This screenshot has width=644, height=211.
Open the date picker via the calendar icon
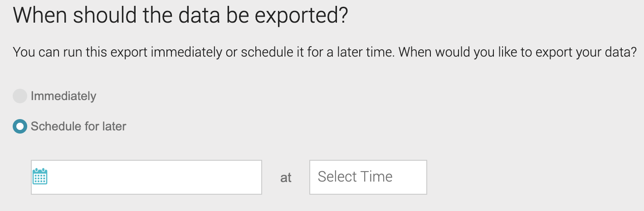coord(40,177)
